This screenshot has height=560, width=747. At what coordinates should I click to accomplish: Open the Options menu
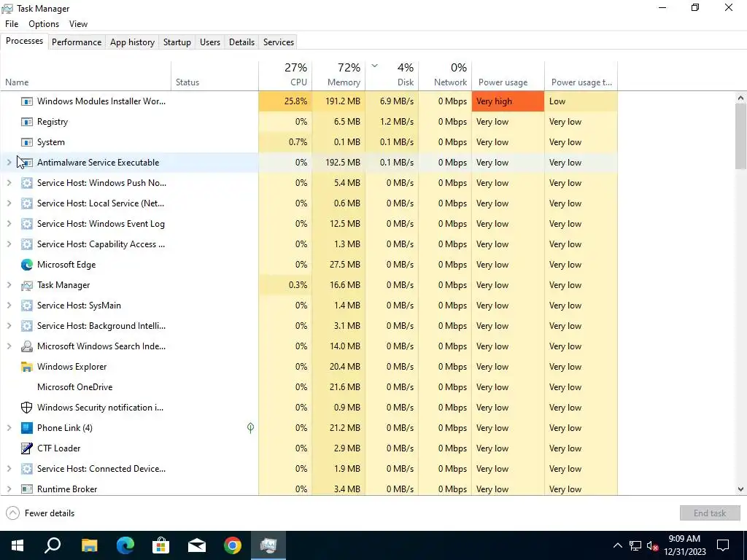[x=44, y=24]
